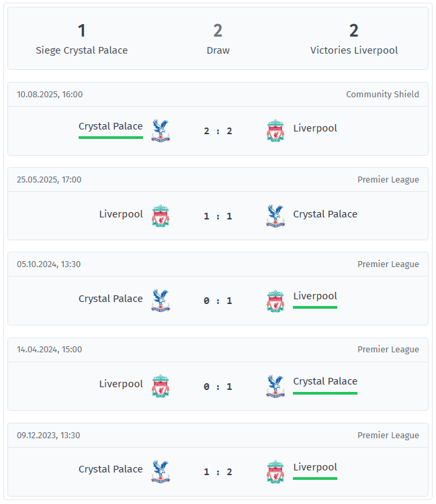This screenshot has height=504, width=436.
Task: Click Liverpool crest in the Community Shield match
Action: click(x=275, y=131)
